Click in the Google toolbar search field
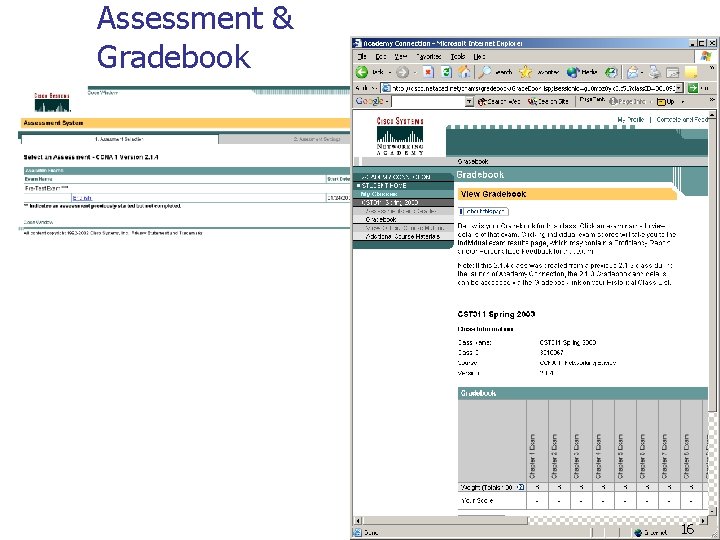 (x=428, y=102)
